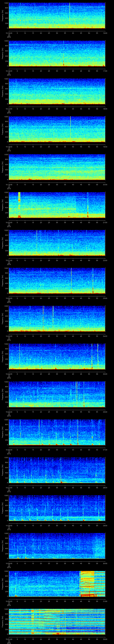The width and height of the screenshot is (114, 644).
Task: Select the spectrogram panel starting at 19:24:00
Action: coord(57,357)
